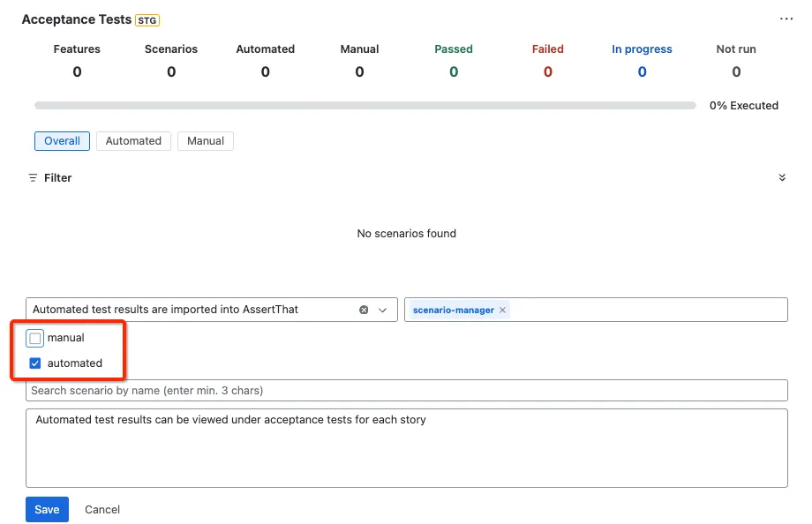Click the Passed count
The height and width of the screenshot is (524, 812).
[454, 72]
